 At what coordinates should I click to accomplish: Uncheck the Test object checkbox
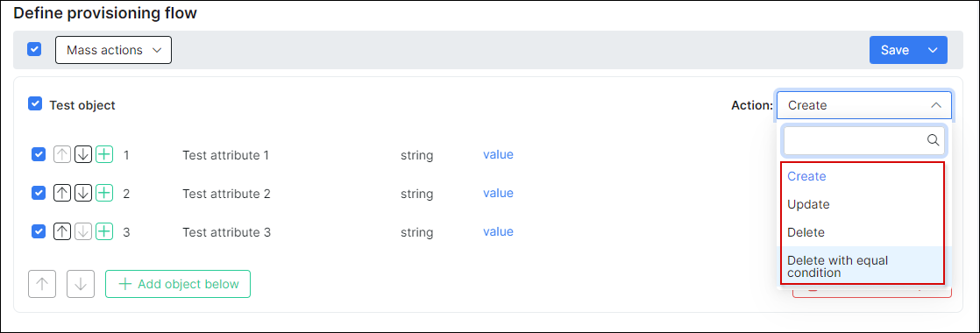[x=35, y=103]
